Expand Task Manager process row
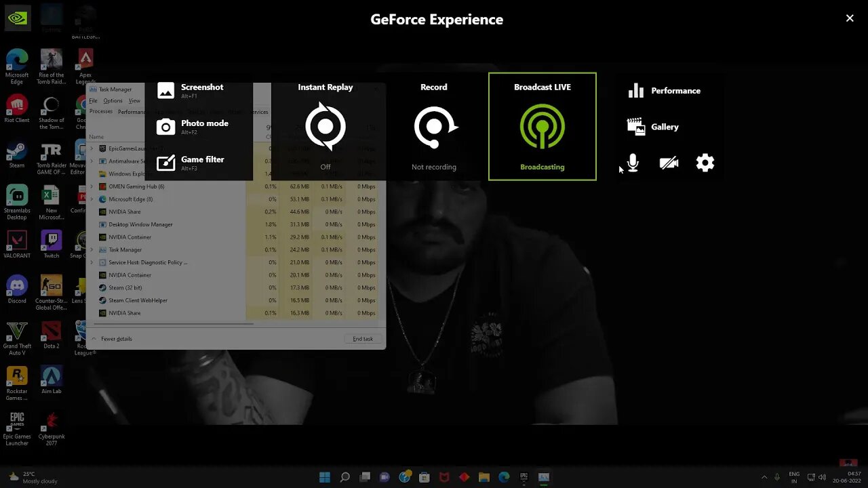 tap(92, 249)
